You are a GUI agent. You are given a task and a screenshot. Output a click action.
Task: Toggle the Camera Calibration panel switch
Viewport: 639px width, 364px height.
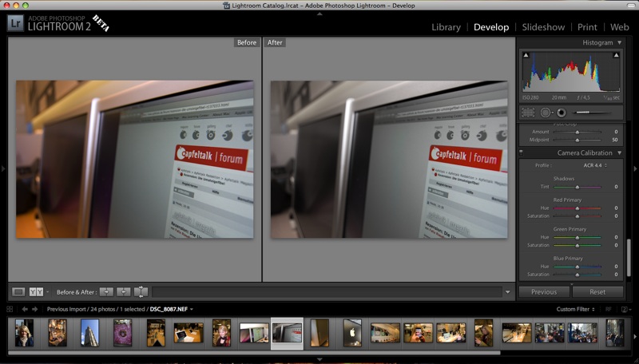(x=522, y=152)
